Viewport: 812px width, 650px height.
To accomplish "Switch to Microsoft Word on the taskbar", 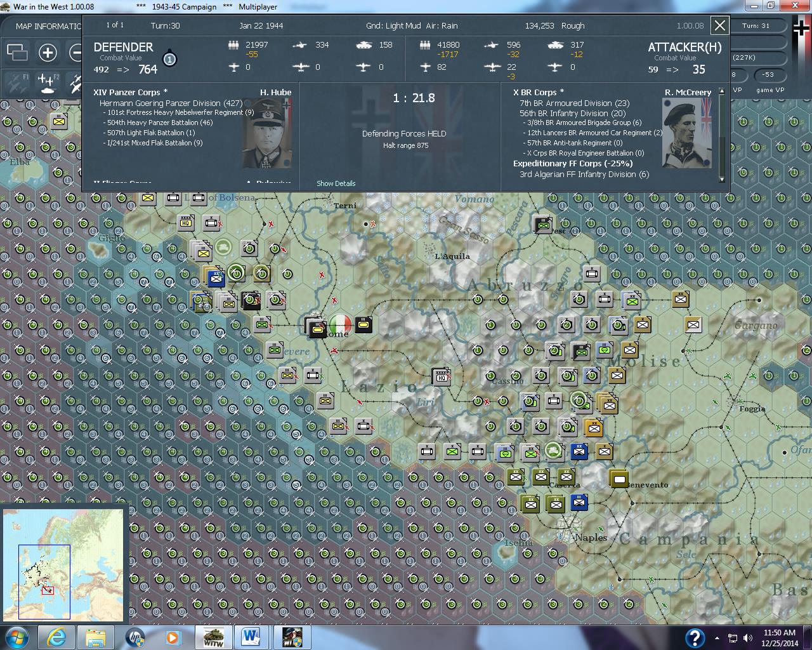I will [252, 637].
